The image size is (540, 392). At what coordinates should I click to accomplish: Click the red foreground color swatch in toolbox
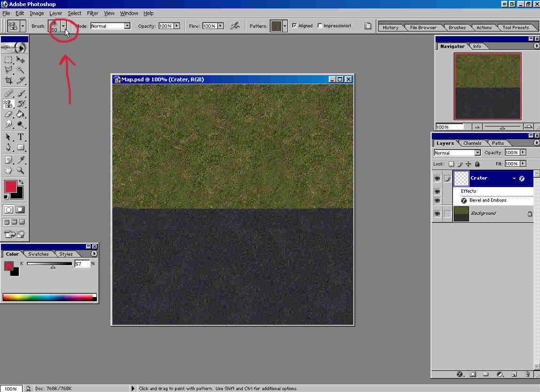coord(10,186)
